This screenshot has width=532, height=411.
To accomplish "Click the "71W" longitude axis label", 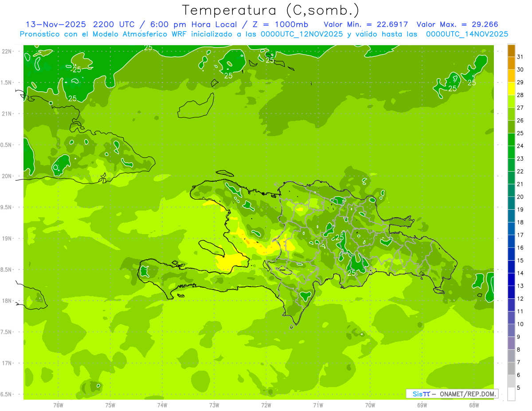I will (318, 405).
